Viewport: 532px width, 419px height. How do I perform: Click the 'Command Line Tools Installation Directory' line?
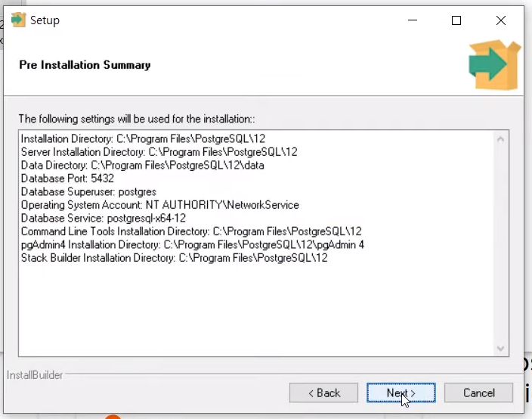click(191, 231)
